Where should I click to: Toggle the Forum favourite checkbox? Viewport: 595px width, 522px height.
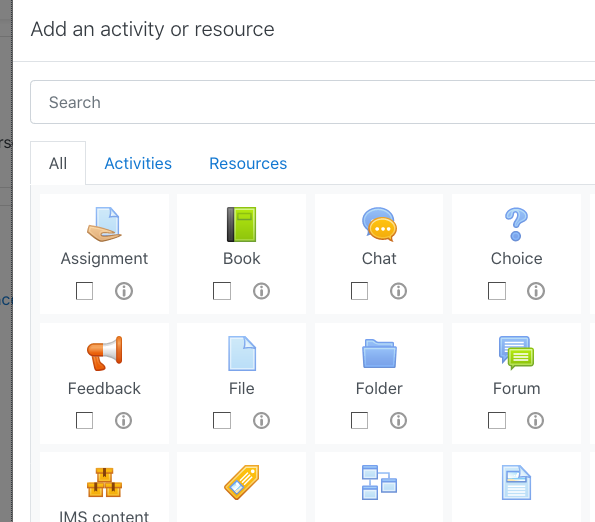click(x=496, y=420)
